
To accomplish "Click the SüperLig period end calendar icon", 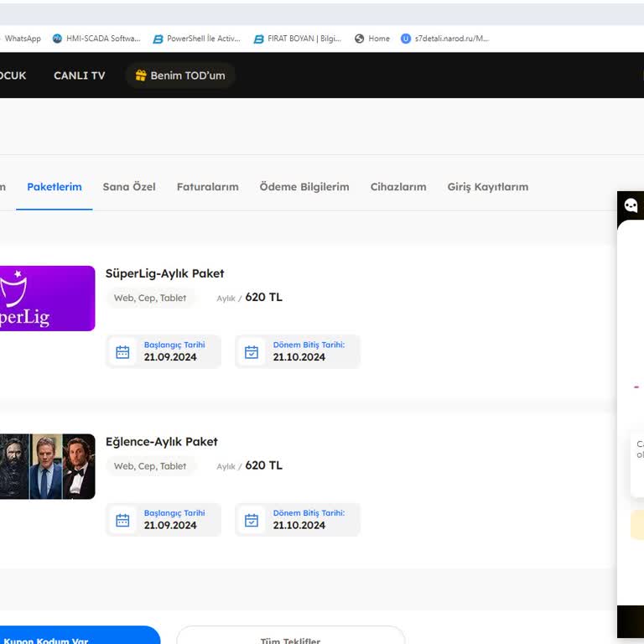I will (252, 352).
